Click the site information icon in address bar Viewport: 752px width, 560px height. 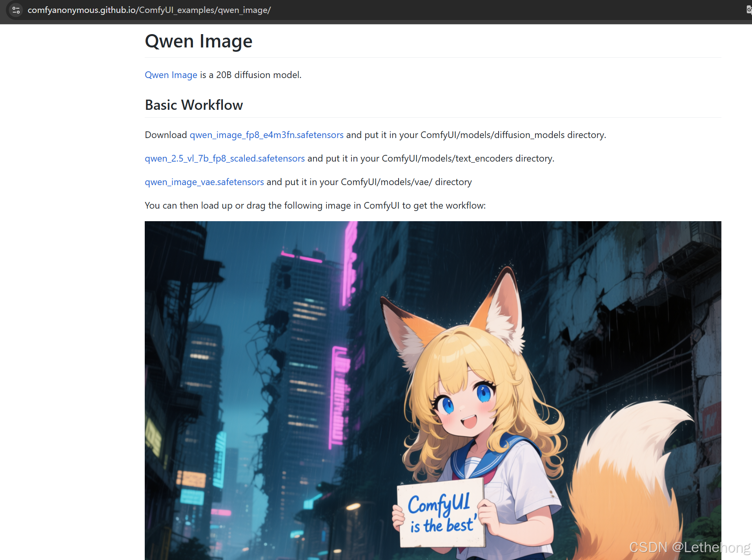16,10
